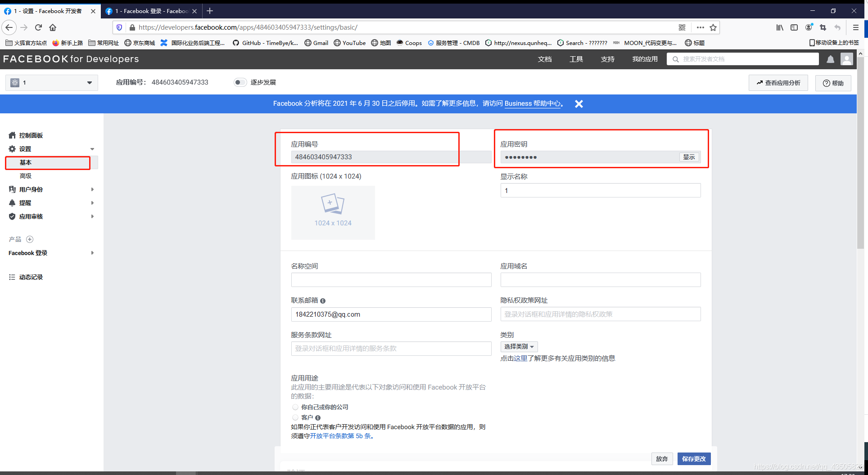Viewport: 868px width, 475px height.
Task: Click the site shield tracking protection icon
Action: pyautogui.click(x=119, y=27)
